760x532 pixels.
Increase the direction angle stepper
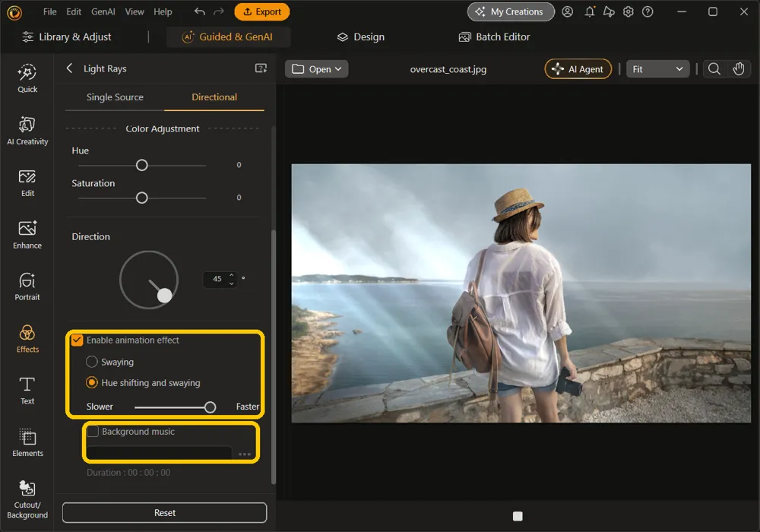point(232,274)
